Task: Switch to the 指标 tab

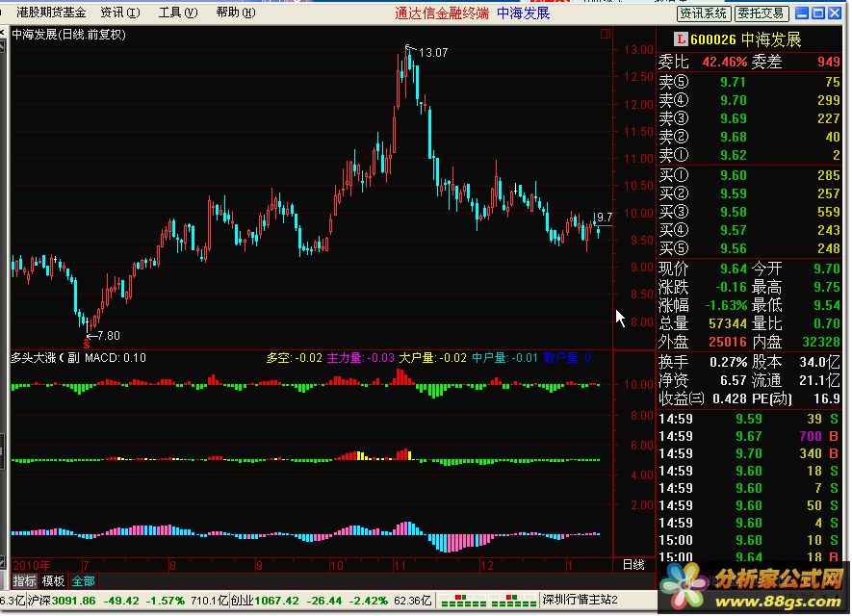Action: [24, 581]
